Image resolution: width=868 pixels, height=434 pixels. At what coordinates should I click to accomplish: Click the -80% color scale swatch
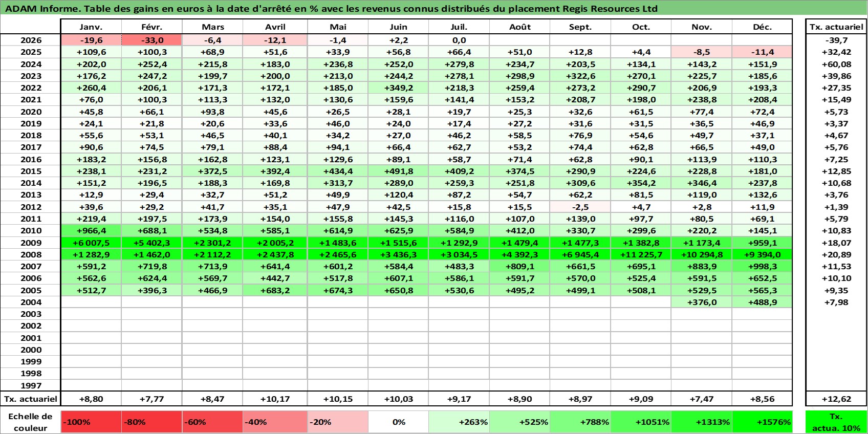click(x=152, y=422)
